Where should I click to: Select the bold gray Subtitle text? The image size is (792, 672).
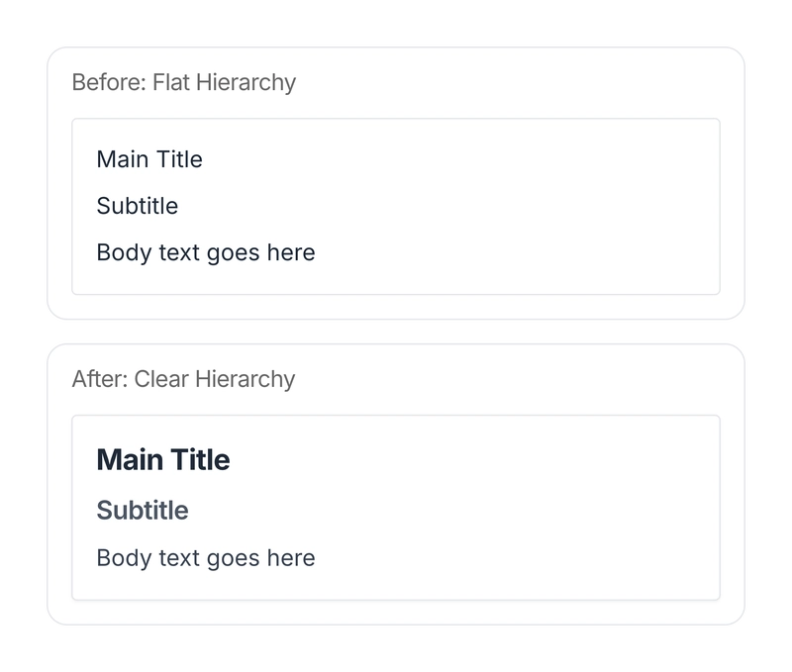(143, 511)
